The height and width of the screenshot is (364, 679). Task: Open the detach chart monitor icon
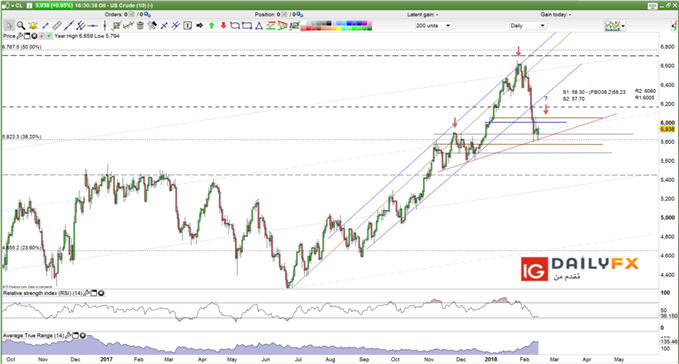pos(652,6)
